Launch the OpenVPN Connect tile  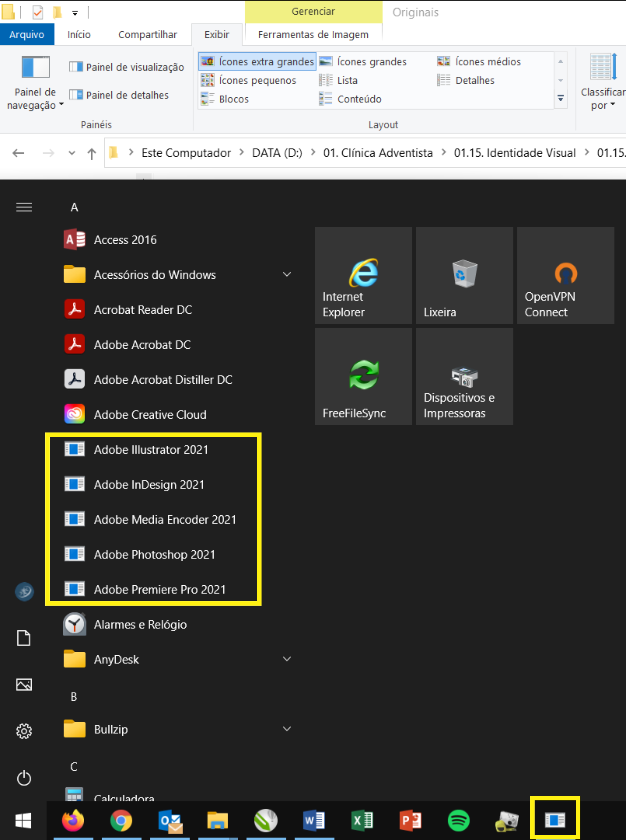coord(565,275)
